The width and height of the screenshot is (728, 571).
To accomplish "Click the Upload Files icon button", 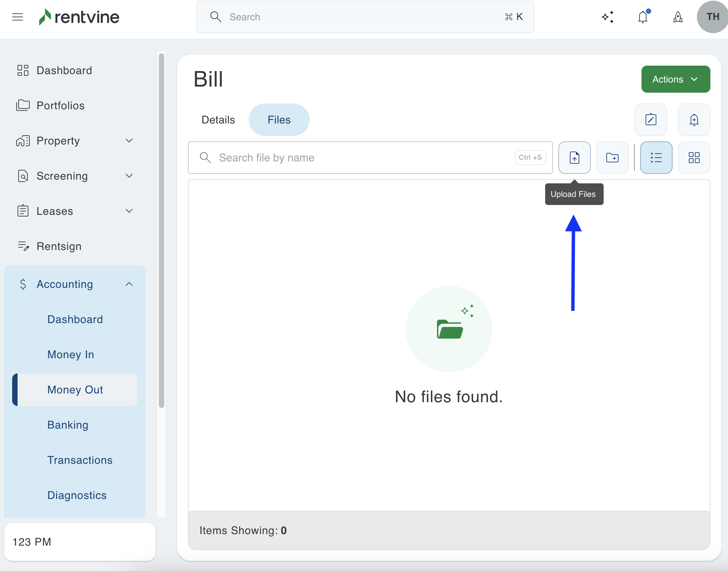I will pyautogui.click(x=574, y=158).
